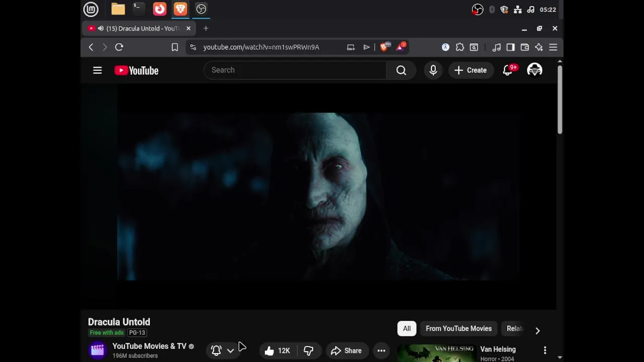Click the YouTube Search field

tap(295, 70)
